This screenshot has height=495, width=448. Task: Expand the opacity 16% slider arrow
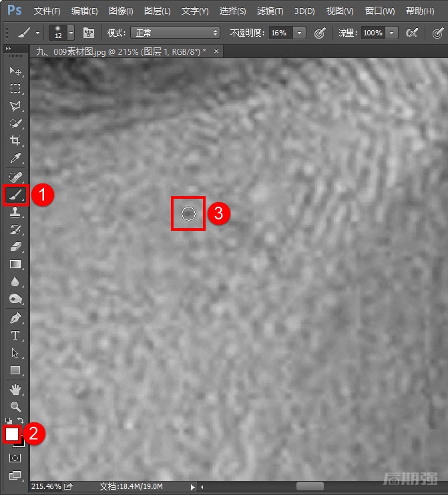pos(299,33)
